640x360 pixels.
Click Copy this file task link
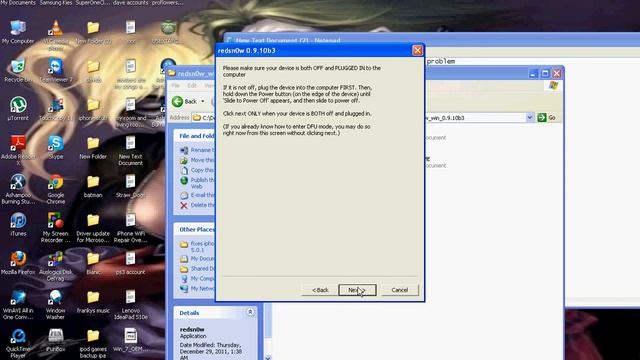pyautogui.click(x=197, y=170)
